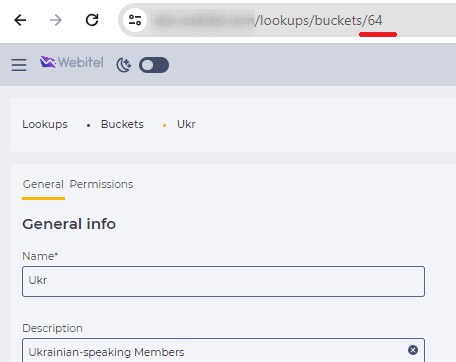Screen dimensions: 456x362
Task: Click the Ukr breadcrumb item
Action: pyautogui.click(x=186, y=124)
